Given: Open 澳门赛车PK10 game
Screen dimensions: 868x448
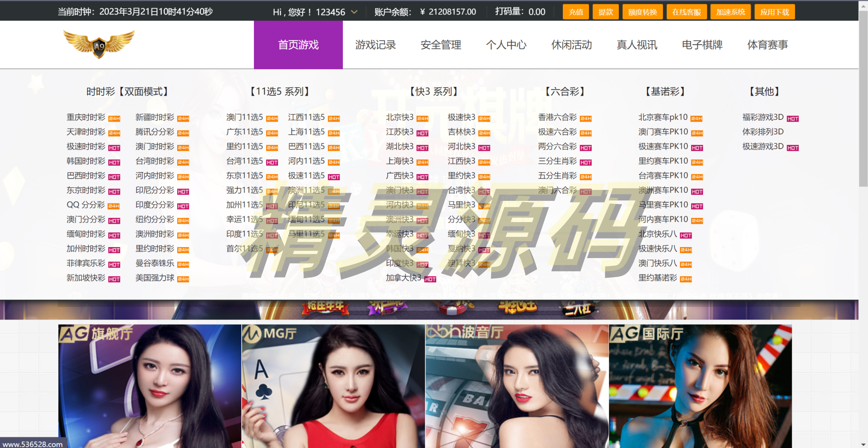Looking at the screenshot, I should click(663, 132).
